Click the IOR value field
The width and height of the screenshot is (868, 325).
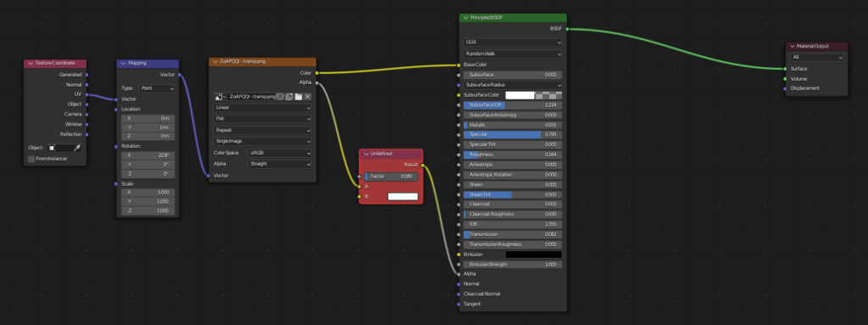point(513,225)
